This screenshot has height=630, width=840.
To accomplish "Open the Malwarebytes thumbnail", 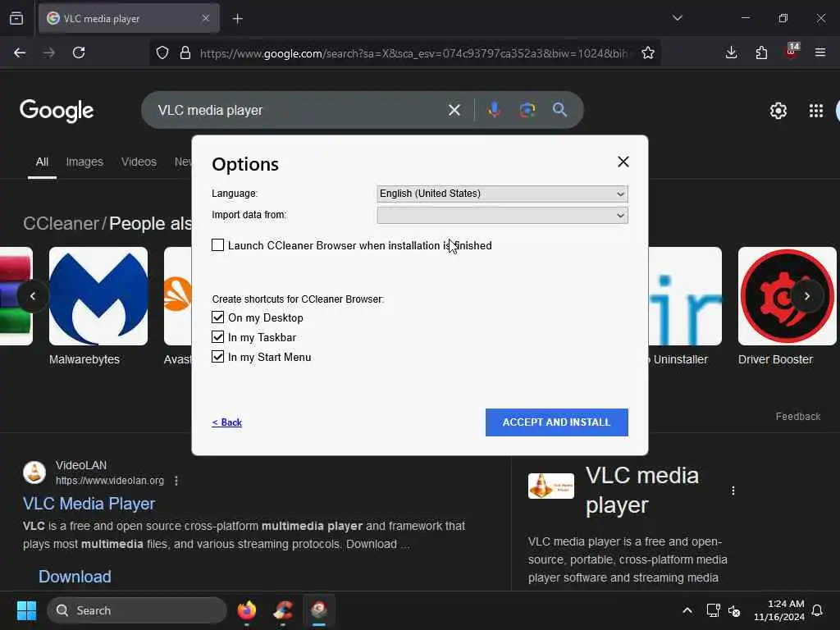I will pyautogui.click(x=98, y=295).
